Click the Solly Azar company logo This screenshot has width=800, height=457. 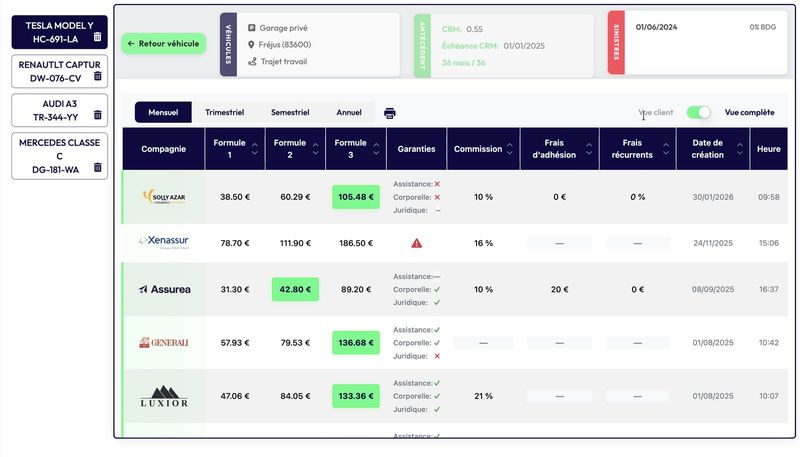click(164, 197)
